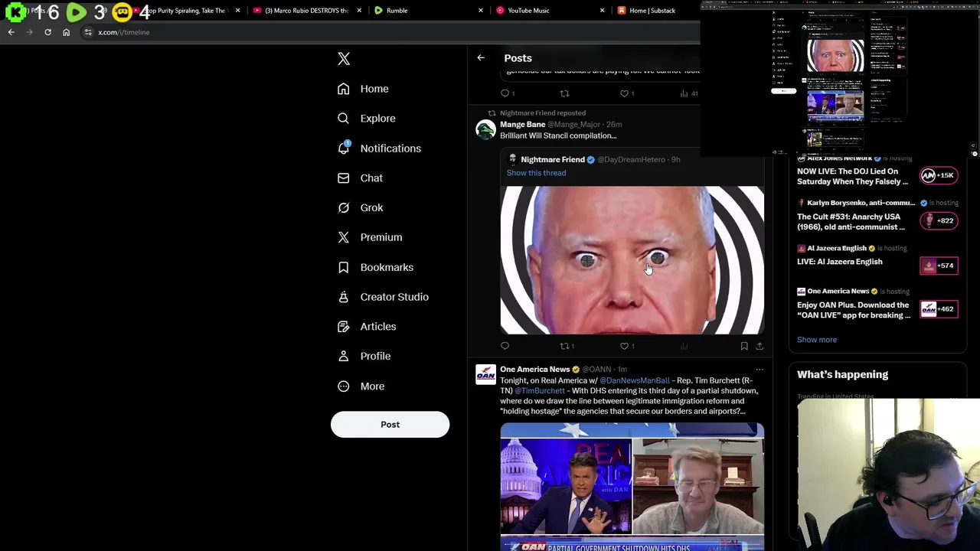Image resolution: width=980 pixels, height=551 pixels.
Task: Click the home house icon
Action: pos(344,89)
